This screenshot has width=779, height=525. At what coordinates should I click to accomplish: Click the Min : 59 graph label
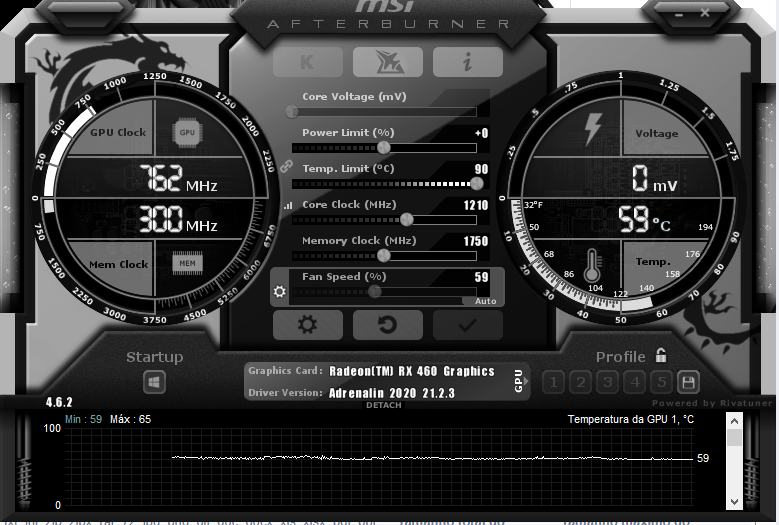point(83,419)
